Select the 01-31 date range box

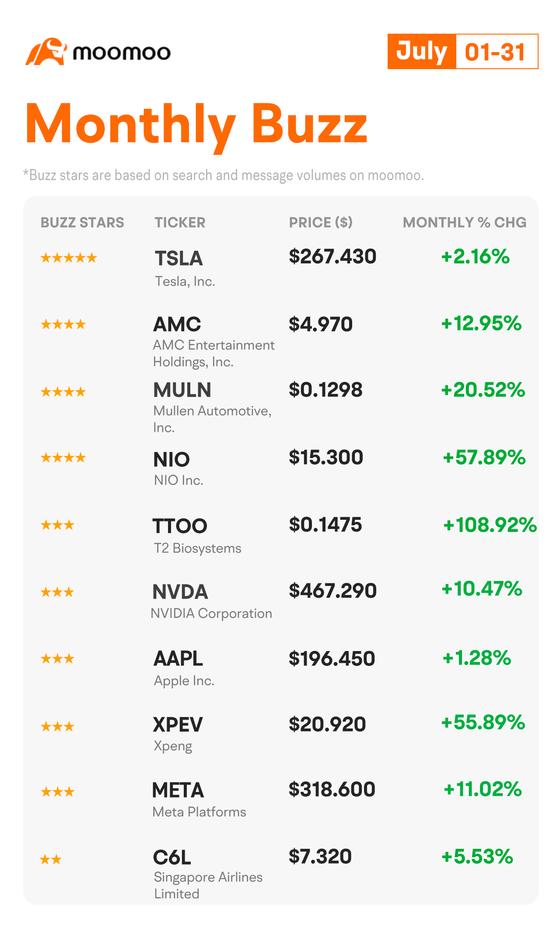[x=497, y=52]
